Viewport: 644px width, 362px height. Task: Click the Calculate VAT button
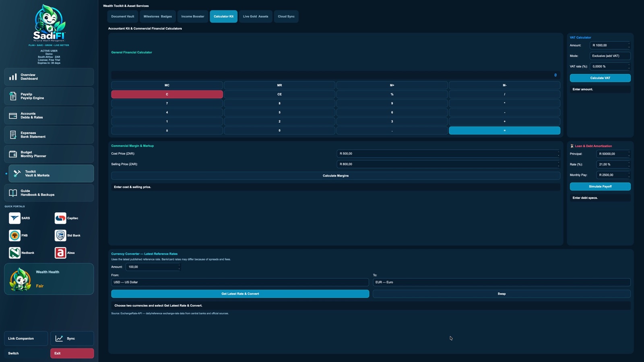coord(600,78)
